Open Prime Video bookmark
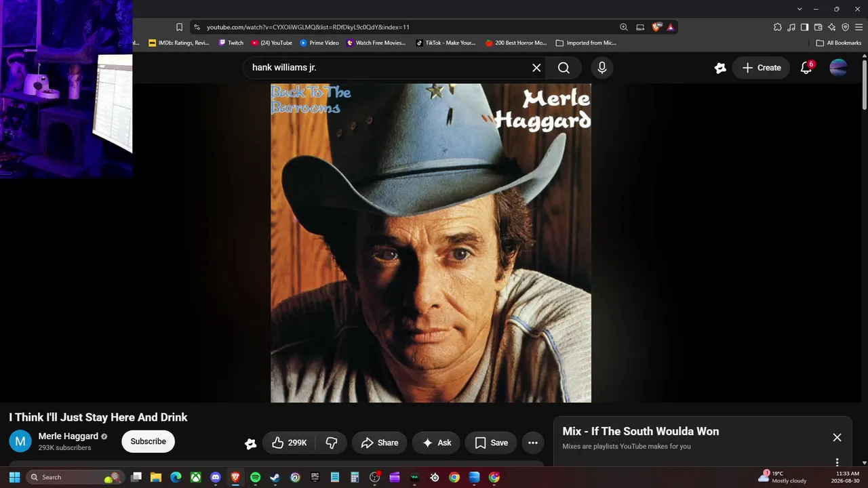Image resolution: width=868 pixels, height=488 pixels. coord(319,43)
